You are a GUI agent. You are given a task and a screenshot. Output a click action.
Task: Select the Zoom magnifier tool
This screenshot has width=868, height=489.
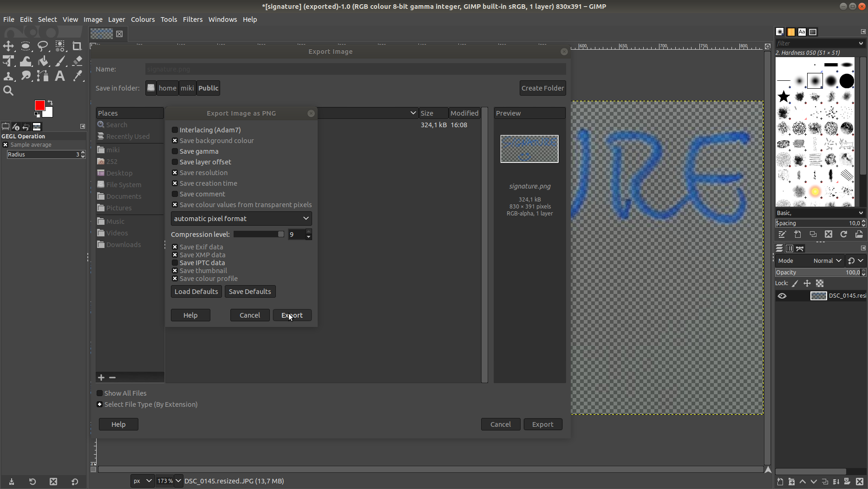point(8,91)
